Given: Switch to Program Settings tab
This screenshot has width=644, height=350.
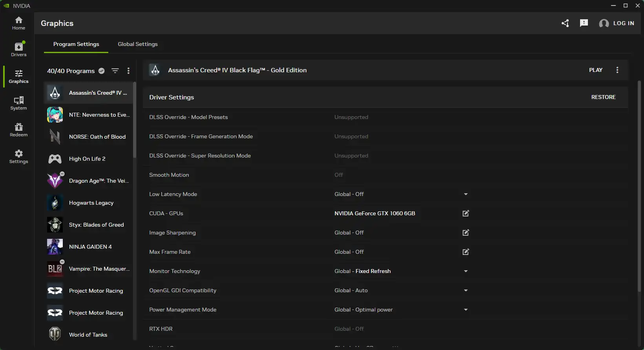Looking at the screenshot, I should click(x=76, y=44).
